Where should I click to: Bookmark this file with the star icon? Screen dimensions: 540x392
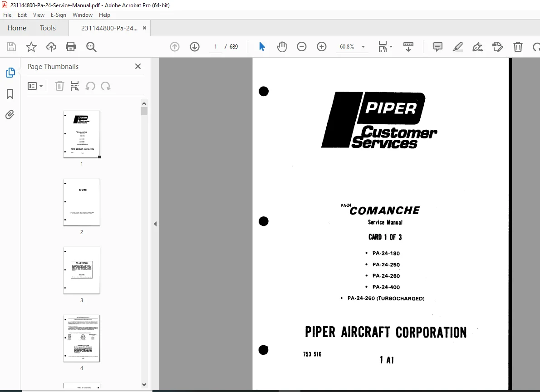tap(31, 47)
